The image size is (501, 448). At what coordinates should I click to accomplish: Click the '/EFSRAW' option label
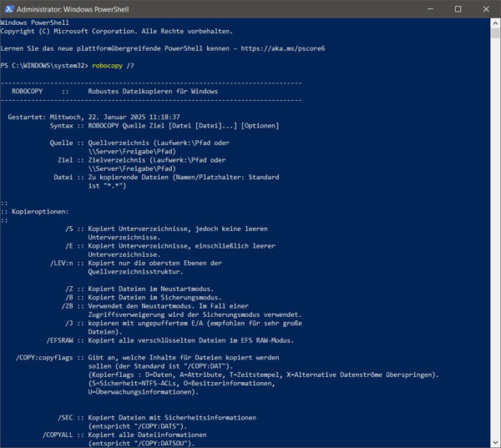tap(60, 340)
